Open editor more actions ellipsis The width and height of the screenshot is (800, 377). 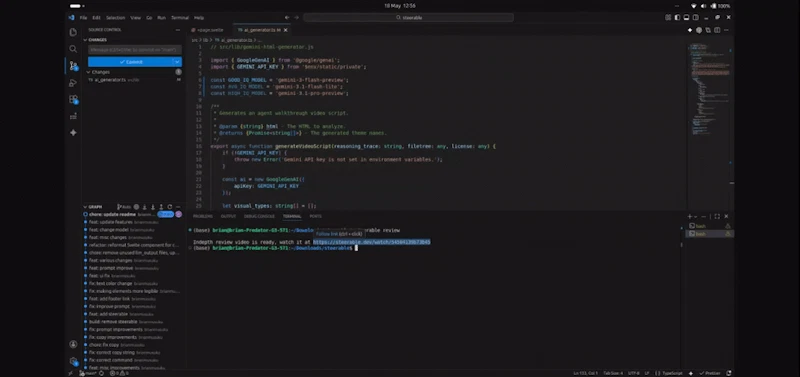tap(726, 30)
